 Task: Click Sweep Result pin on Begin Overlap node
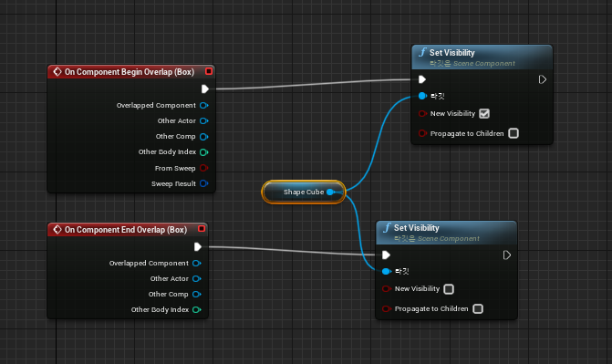click(203, 183)
